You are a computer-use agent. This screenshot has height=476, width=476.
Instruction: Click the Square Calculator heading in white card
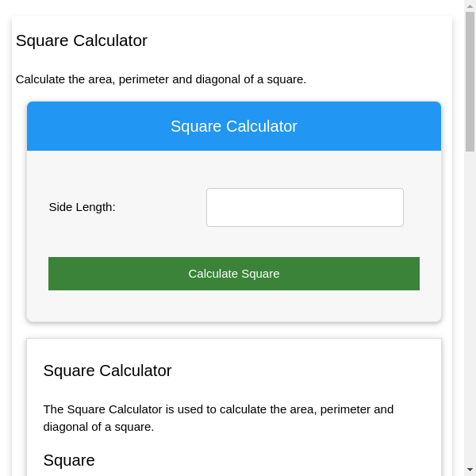coord(107,370)
